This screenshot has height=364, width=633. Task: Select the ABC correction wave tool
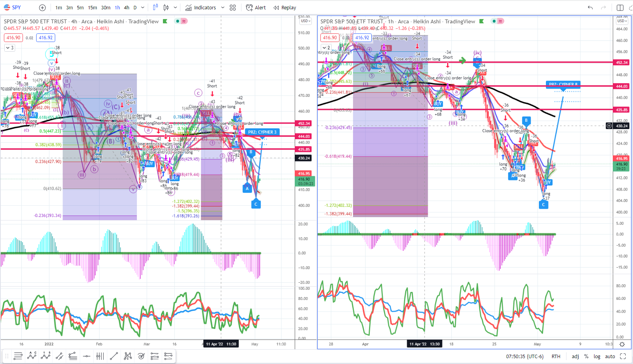point(32,356)
